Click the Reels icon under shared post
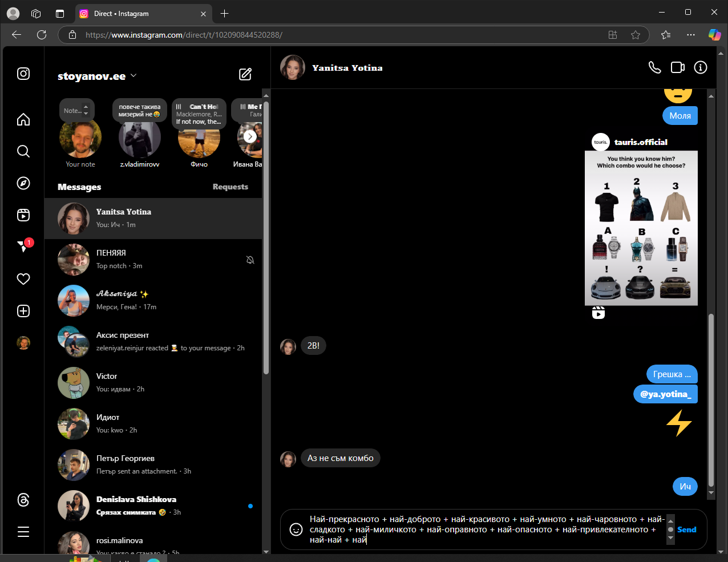 [598, 313]
